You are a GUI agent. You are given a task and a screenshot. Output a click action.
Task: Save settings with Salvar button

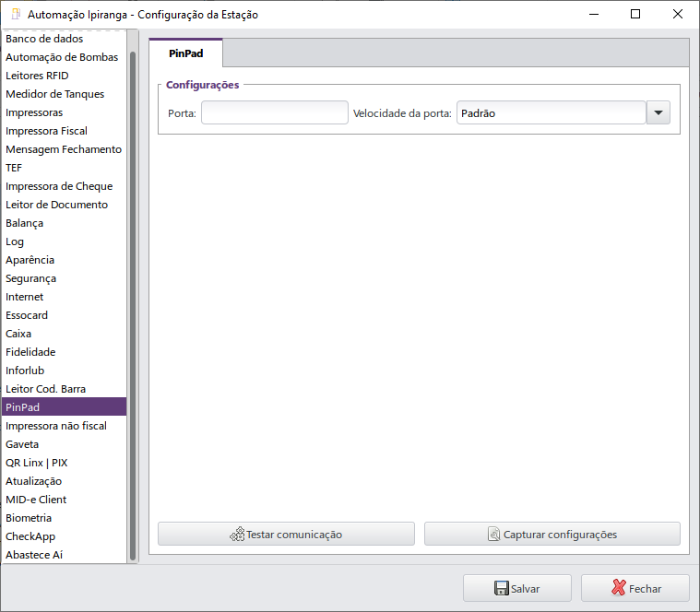pos(517,588)
